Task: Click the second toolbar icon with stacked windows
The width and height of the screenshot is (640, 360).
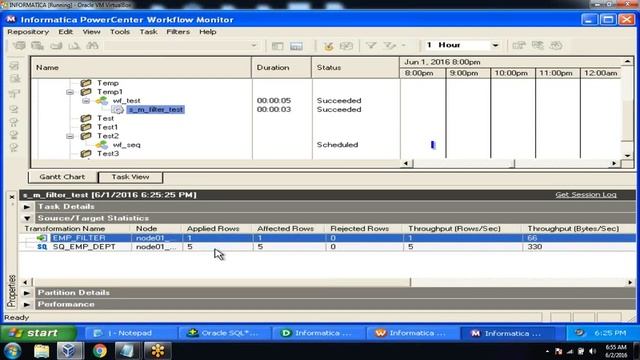Action: coord(38,45)
